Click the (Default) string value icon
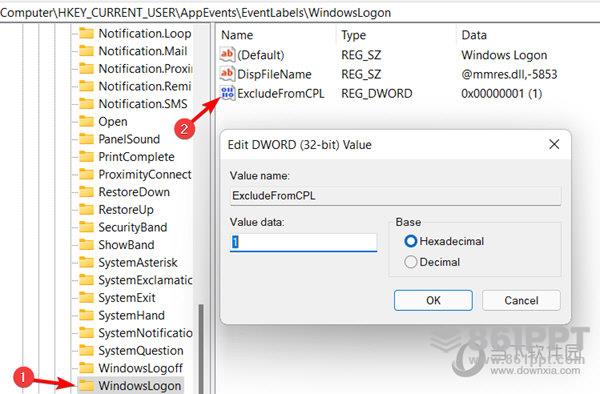Image resolution: width=600 pixels, height=394 pixels. [227, 55]
